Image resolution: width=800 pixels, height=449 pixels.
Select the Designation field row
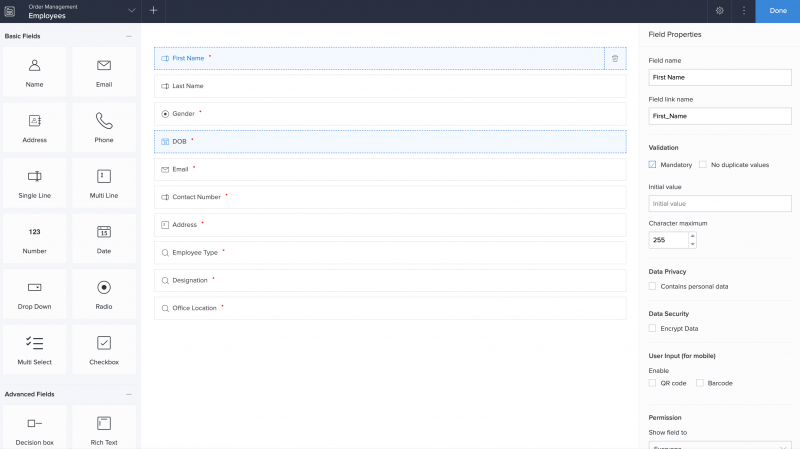(390, 280)
